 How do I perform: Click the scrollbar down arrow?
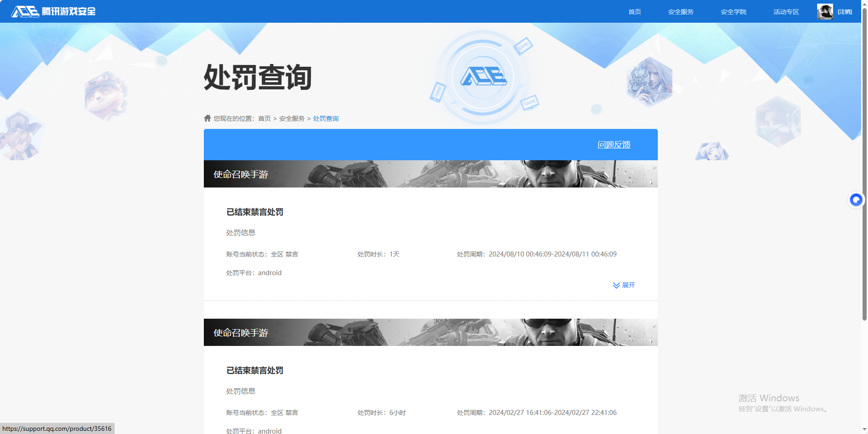point(864,429)
